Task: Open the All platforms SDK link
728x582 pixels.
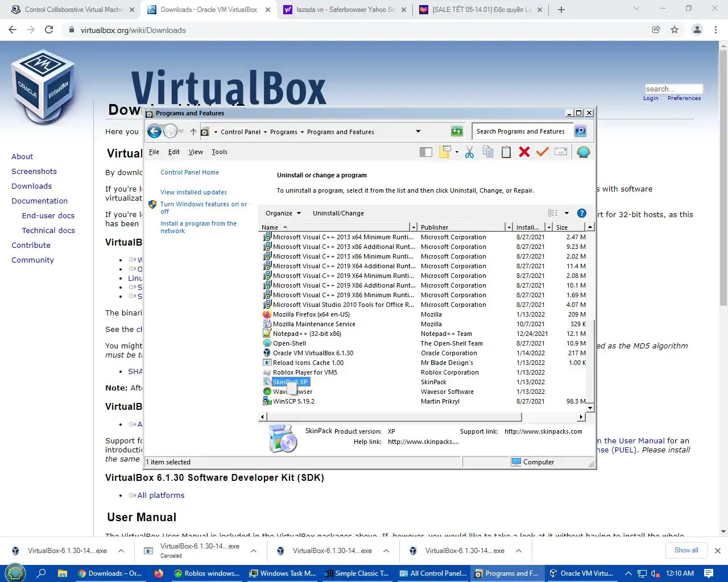Action: [161, 495]
